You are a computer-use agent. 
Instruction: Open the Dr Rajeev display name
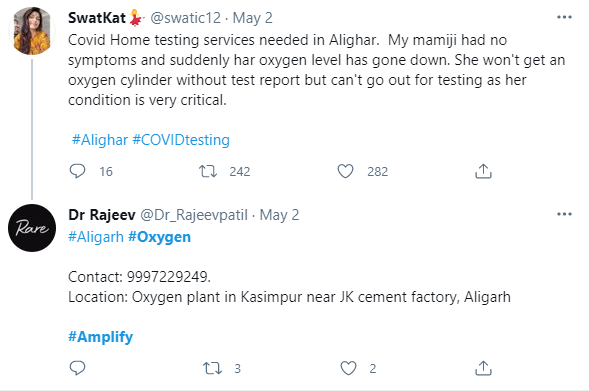click(x=102, y=215)
